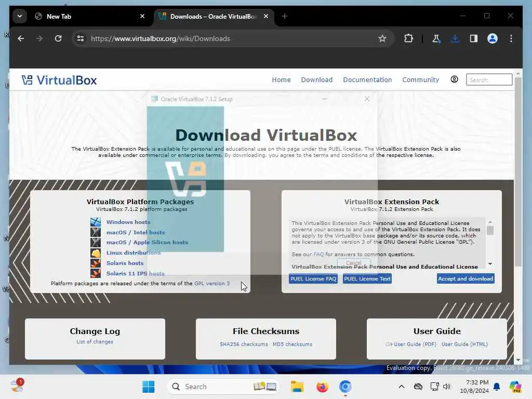Screen dimensions: 532x399
Task: Open site information icon in address bar
Action: (81, 38)
